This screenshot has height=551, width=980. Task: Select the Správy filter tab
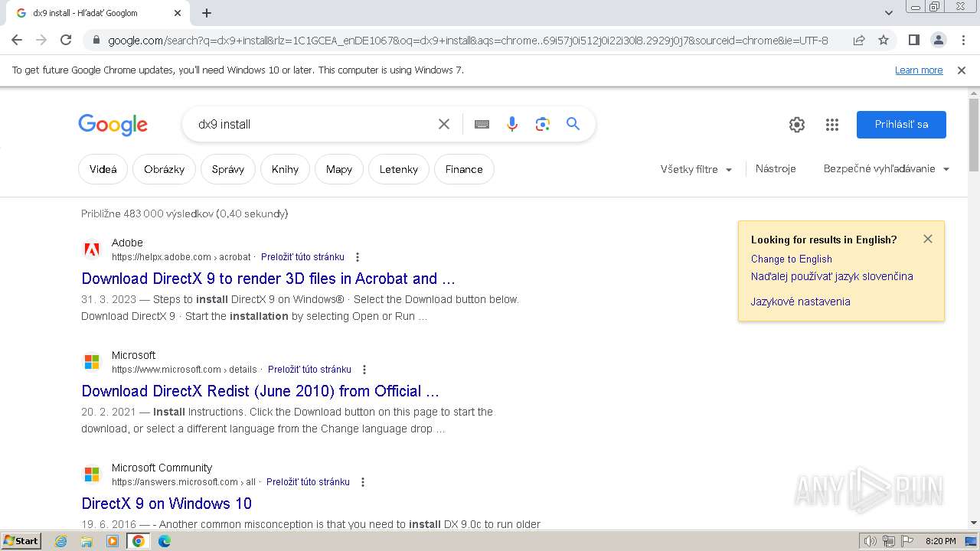[x=228, y=169]
